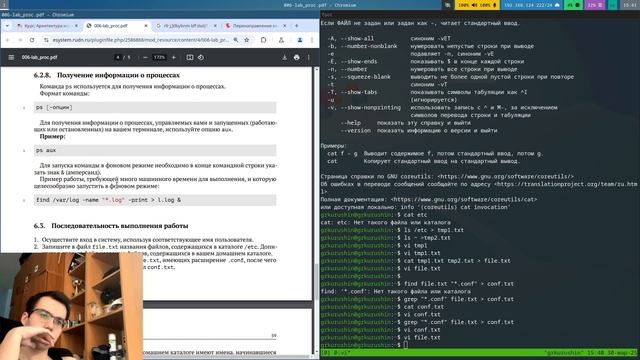Click line 'cat tmp1.txt tmp2.txt > file.txt'

[457, 261]
